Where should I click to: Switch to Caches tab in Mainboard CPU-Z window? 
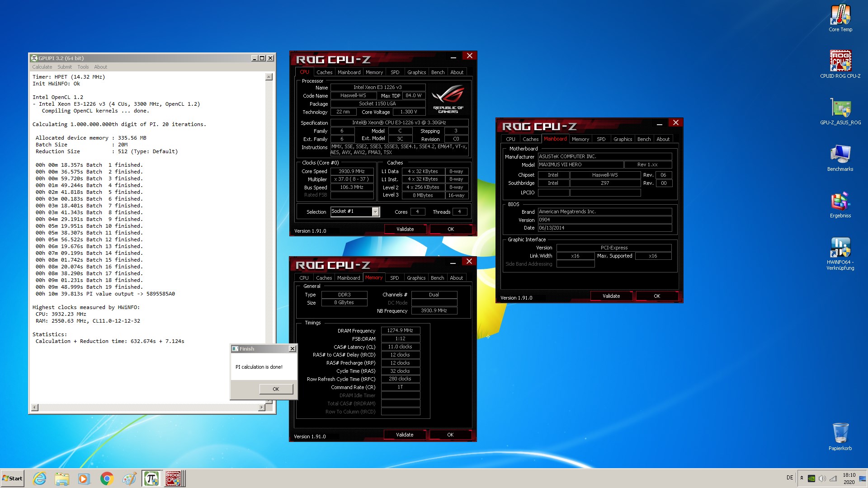[x=531, y=139]
